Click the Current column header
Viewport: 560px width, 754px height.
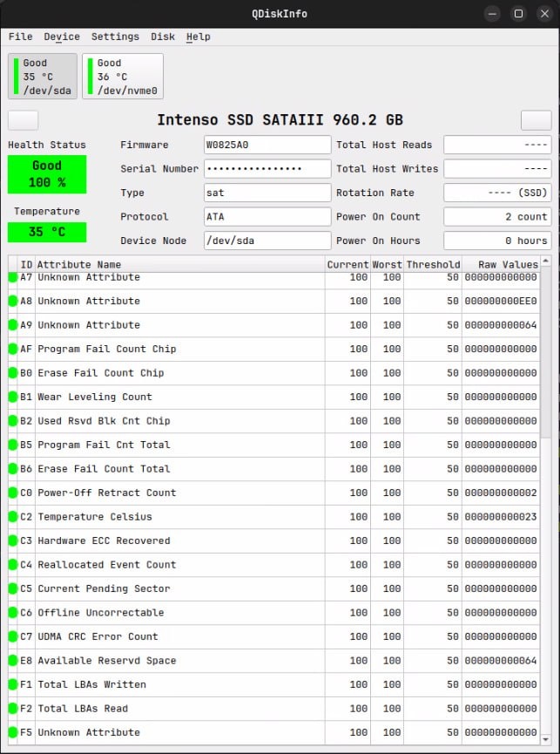(347, 264)
